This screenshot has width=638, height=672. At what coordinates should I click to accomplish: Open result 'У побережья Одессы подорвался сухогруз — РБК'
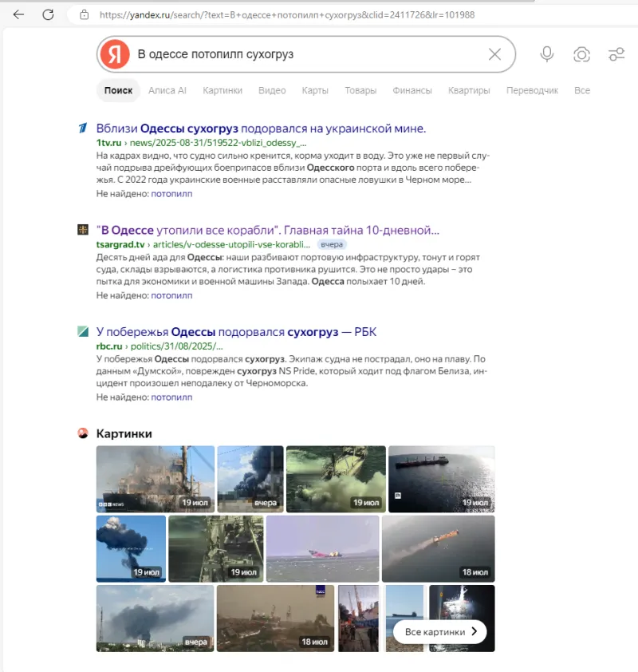click(x=236, y=332)
